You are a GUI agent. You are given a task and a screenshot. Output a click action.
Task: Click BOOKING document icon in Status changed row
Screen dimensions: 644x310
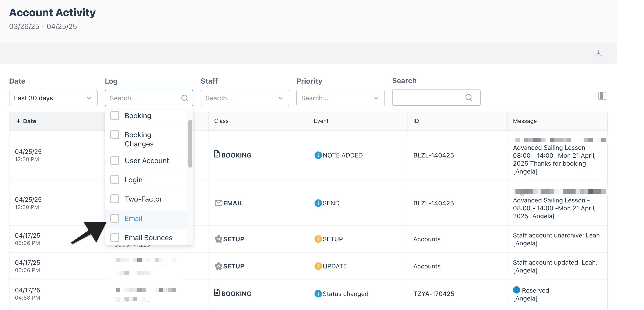217,293
